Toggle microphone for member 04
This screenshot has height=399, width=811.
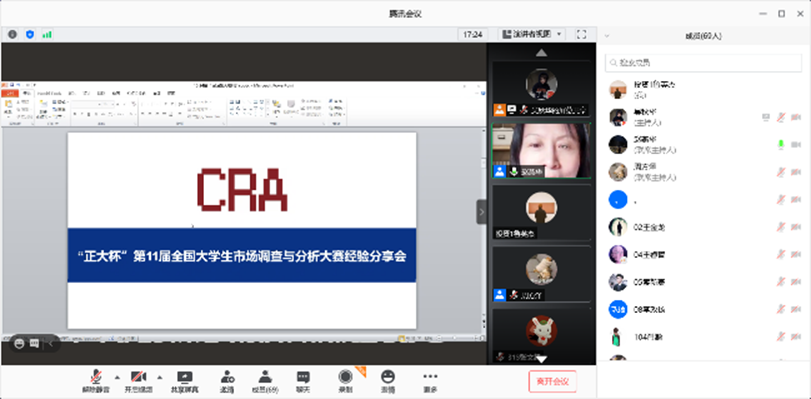[781, 254]
